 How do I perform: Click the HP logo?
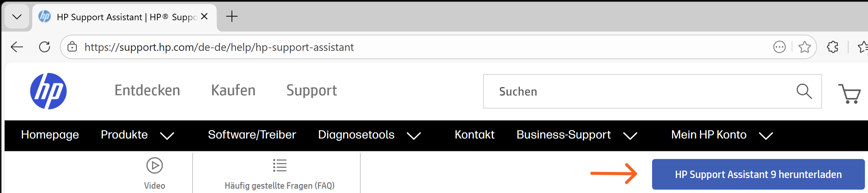point(48,91)
